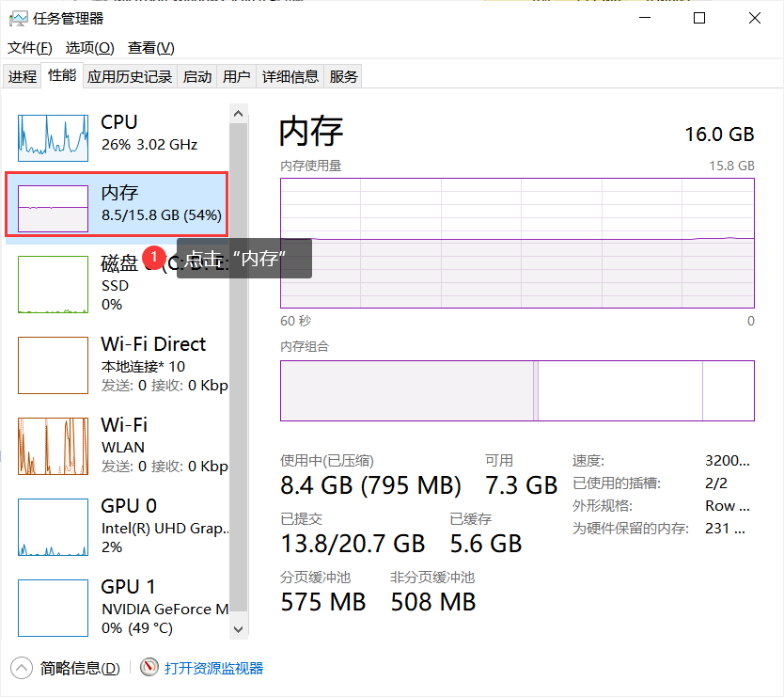The image size is (784, 697).
Task: Click the 5.6 GB cached value
Action: tap(486, 544)
